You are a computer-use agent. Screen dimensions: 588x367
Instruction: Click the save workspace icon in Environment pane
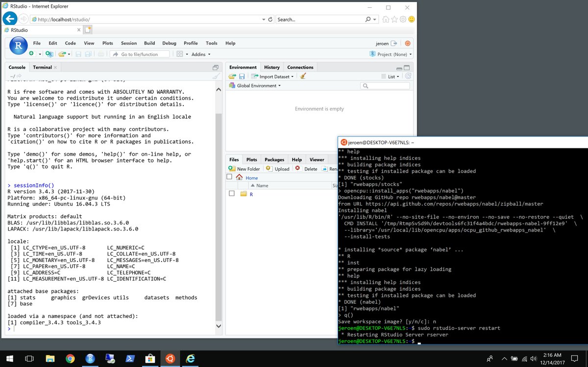click(242, 76)
